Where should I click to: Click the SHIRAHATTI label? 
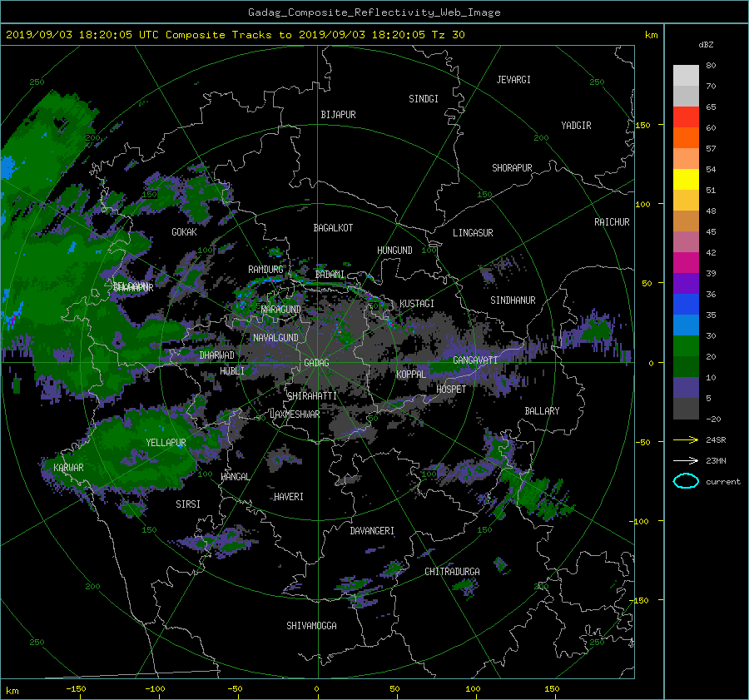[312, 396]
